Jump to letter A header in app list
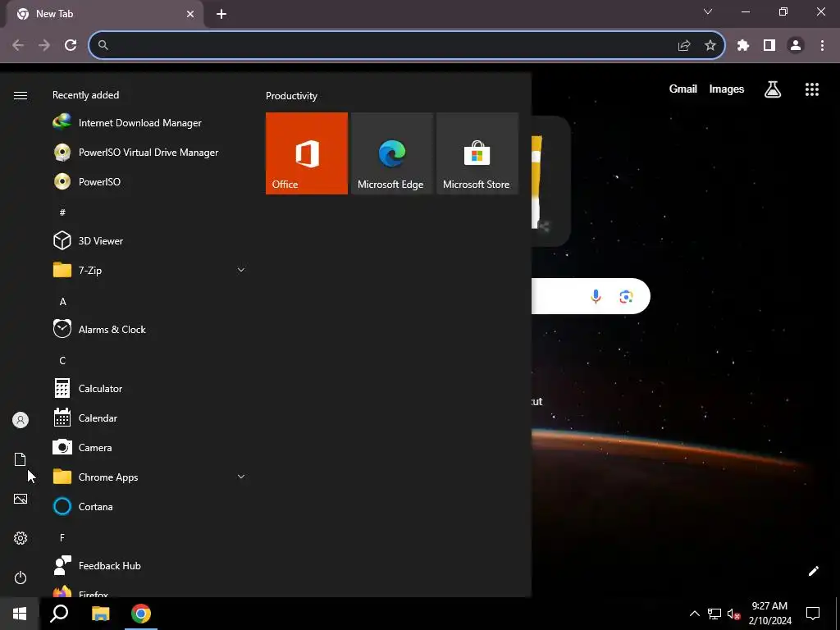The height and width of the screenshot is (630, 840). (62, 302)
